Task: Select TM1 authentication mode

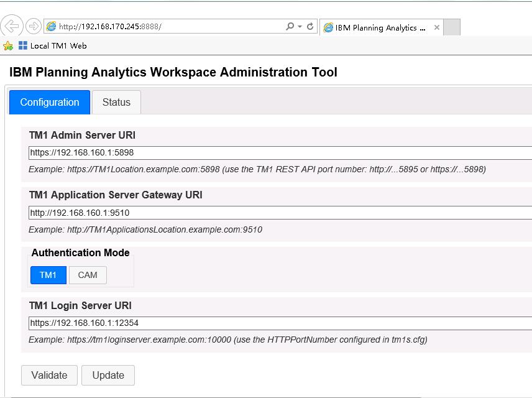Action: point(48,275)
